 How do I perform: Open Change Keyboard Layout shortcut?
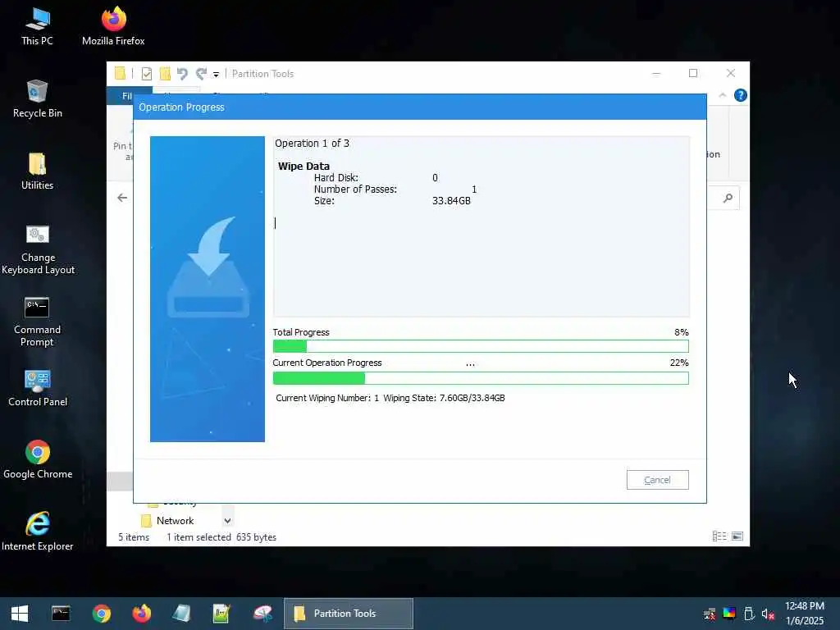coord(38,249)
